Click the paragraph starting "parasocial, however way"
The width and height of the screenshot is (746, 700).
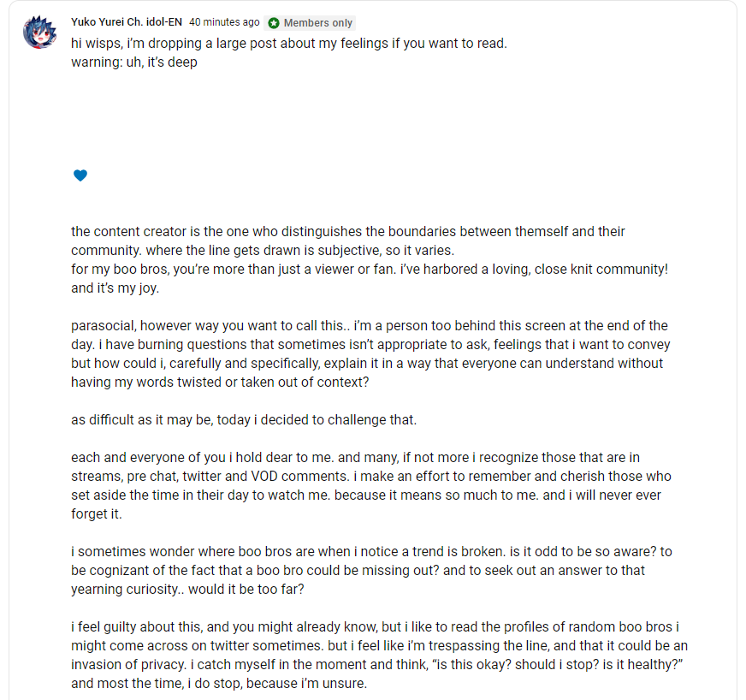(370, 354)
